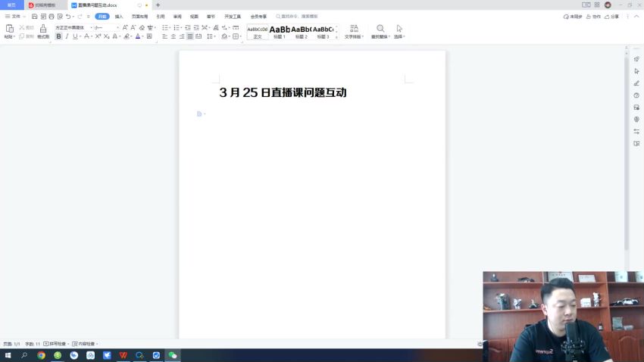Click Decrease Font Size icon
Viewport: 644px width, 362px height.
[x=133, y=27]
